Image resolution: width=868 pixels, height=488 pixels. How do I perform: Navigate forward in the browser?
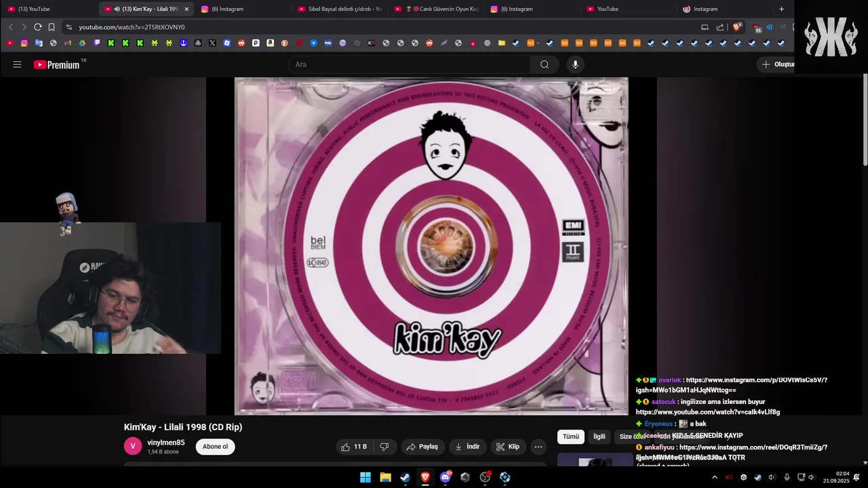pyautogui.click(x=24, y=27)
